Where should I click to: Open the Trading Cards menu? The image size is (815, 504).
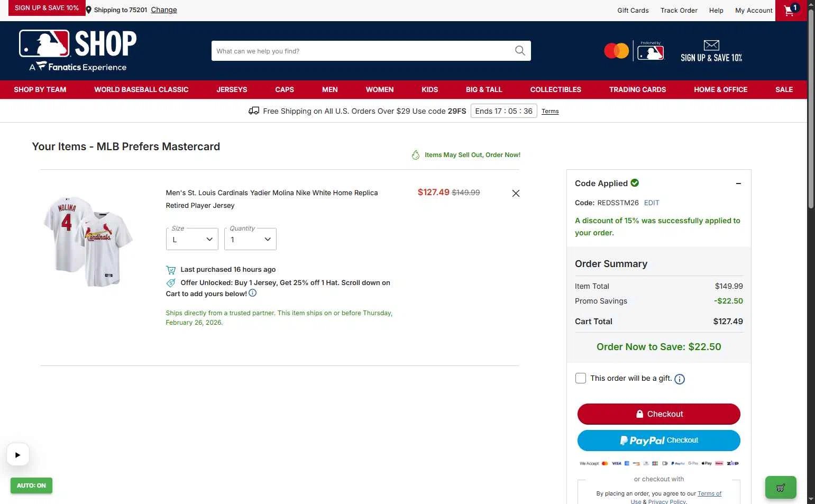pyautogui.click(x=638, y=90)
